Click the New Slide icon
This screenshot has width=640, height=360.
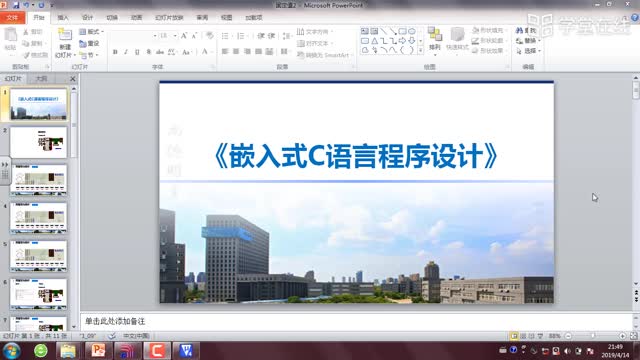click(x=64, y=35)
